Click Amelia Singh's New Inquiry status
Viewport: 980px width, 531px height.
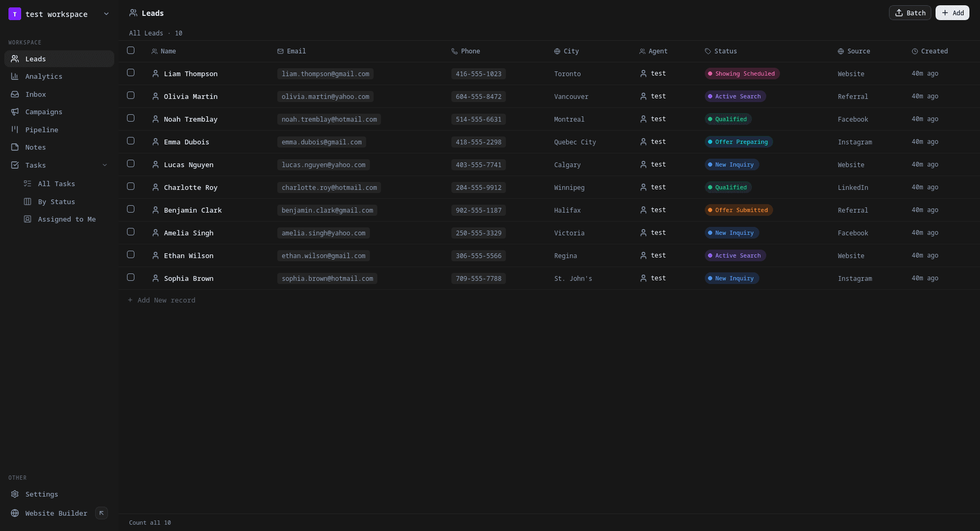pyautogui.click(x=732, y=233)
